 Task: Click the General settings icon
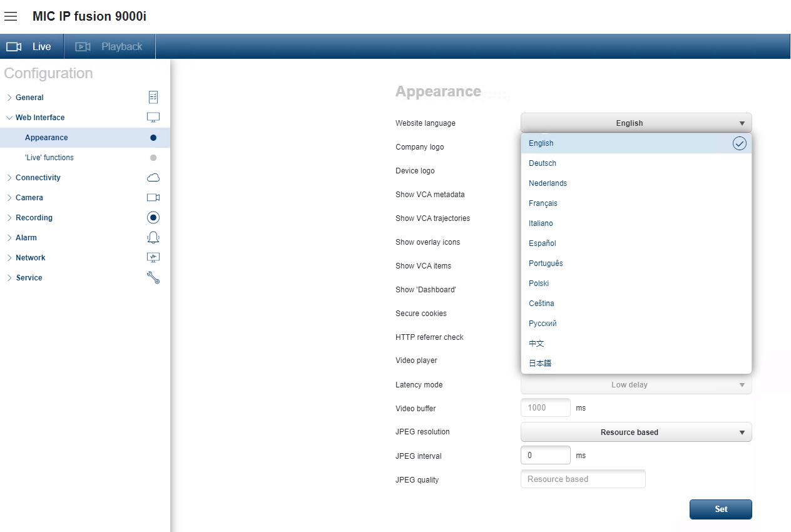(153, 97)
